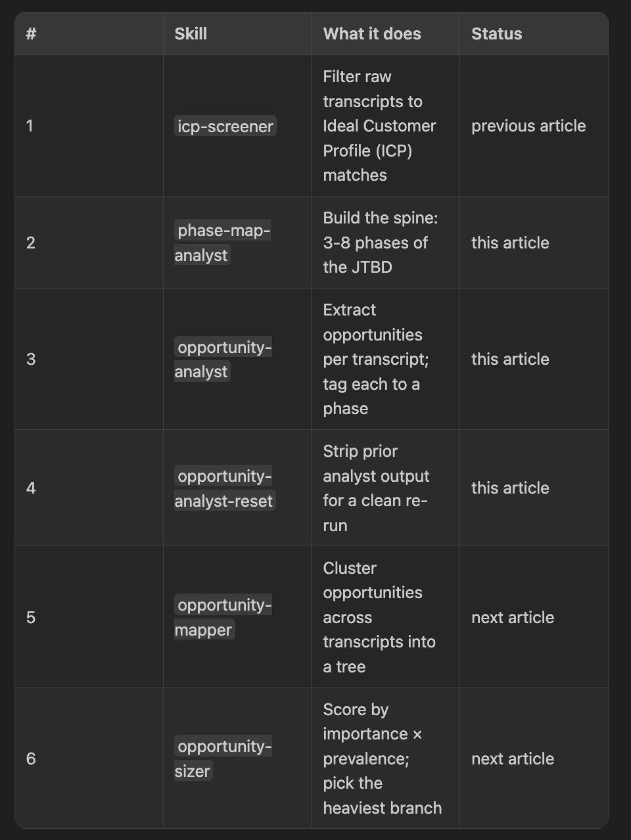Screen dimensions: 631x840
Task: Click the # column header
Action: tap(31, 34)
